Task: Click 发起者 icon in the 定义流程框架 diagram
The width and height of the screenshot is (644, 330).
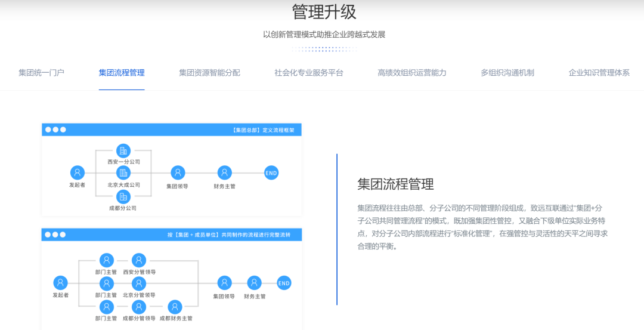Action: pos(77,172)
